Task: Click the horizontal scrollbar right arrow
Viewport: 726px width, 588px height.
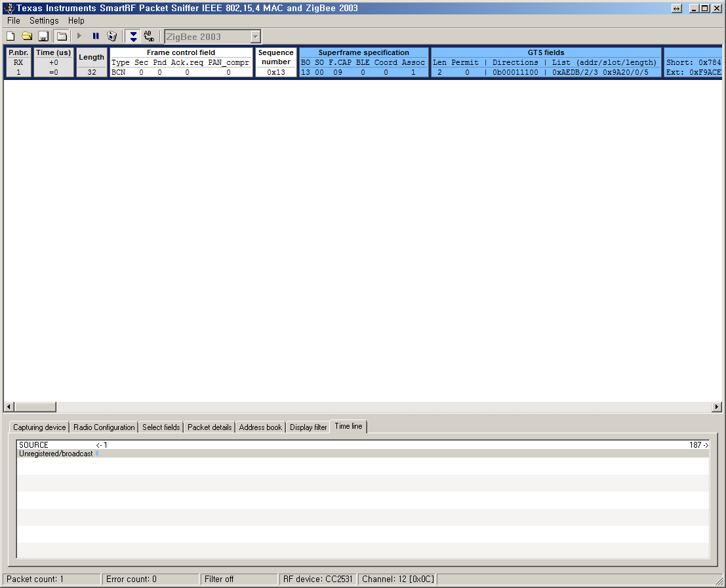Action: click(717, 406)
